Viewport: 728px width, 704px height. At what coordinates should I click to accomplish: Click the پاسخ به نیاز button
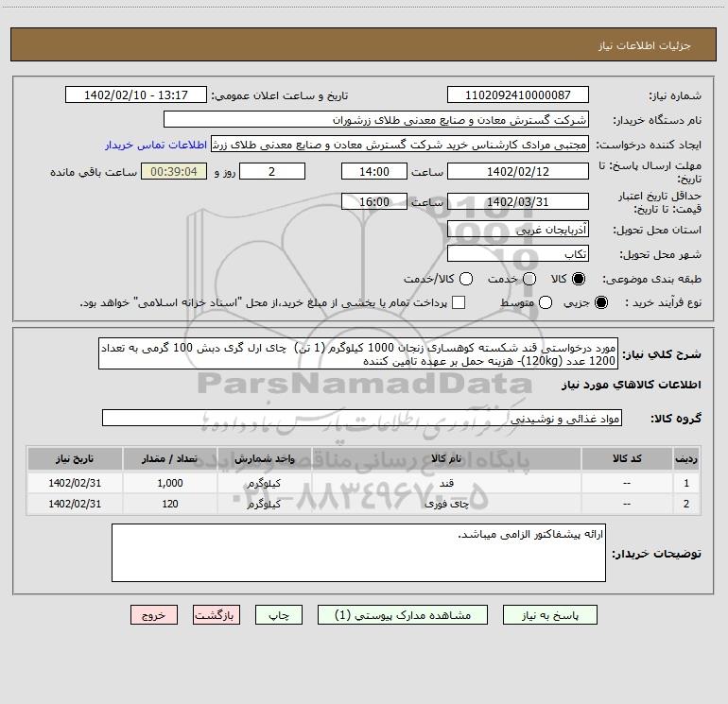tap(550, 615)
